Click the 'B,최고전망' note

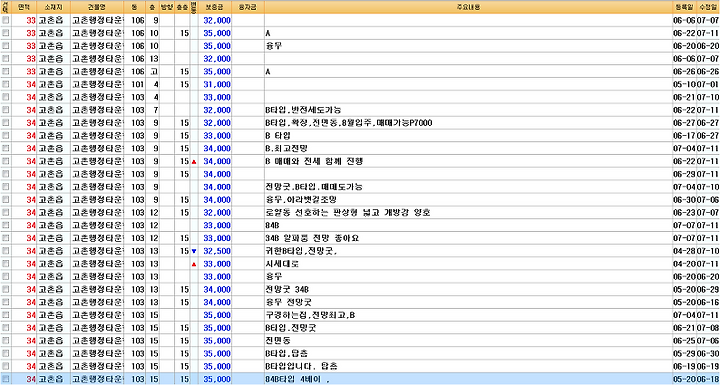286,149
